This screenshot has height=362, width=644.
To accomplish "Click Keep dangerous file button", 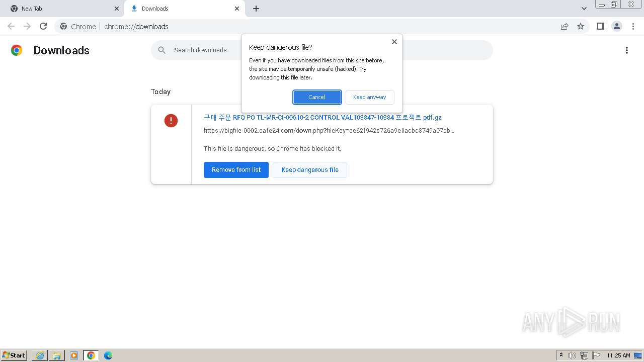I will pyautogui.click(x=310, y=170).
